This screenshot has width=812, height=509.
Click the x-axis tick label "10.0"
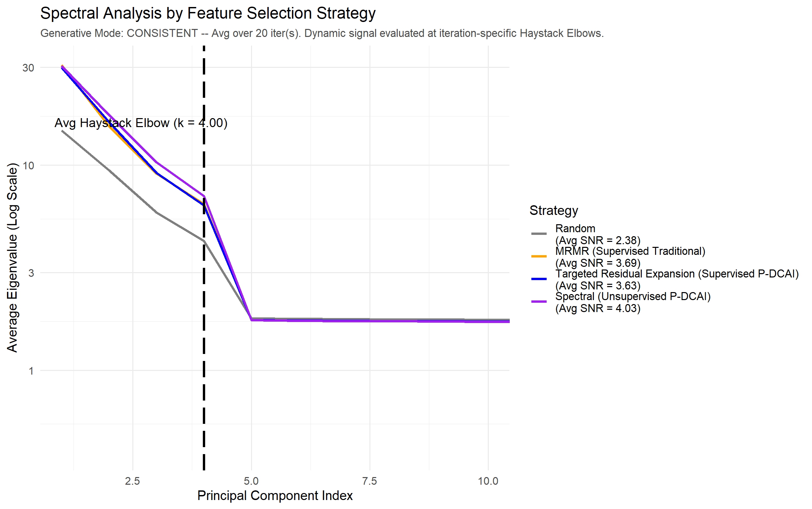coord(488,481)
